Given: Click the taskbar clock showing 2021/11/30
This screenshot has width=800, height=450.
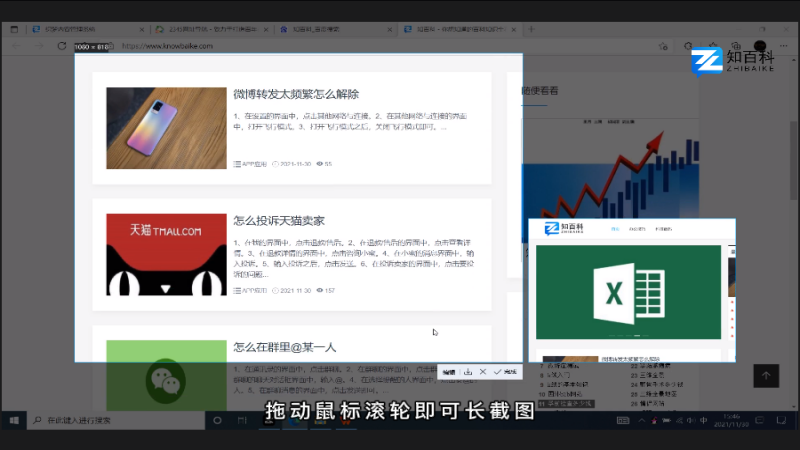Looking at the screenshot, I should (732, 420).
